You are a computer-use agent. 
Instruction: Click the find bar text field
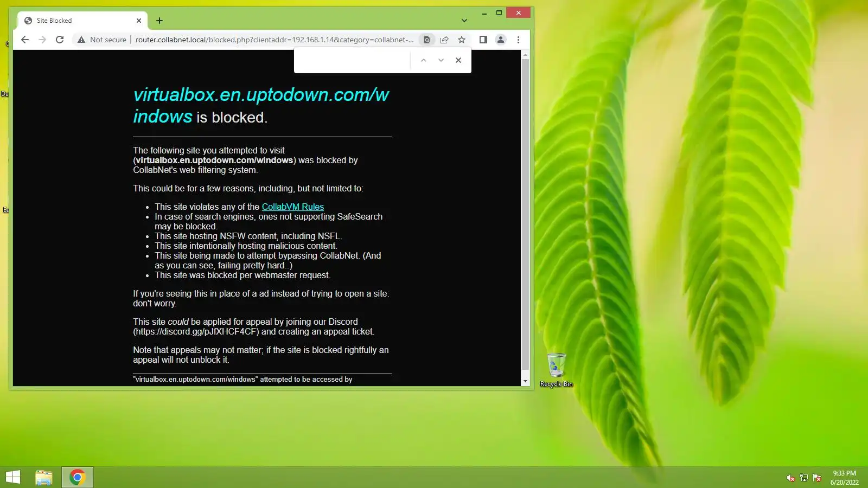353,60
